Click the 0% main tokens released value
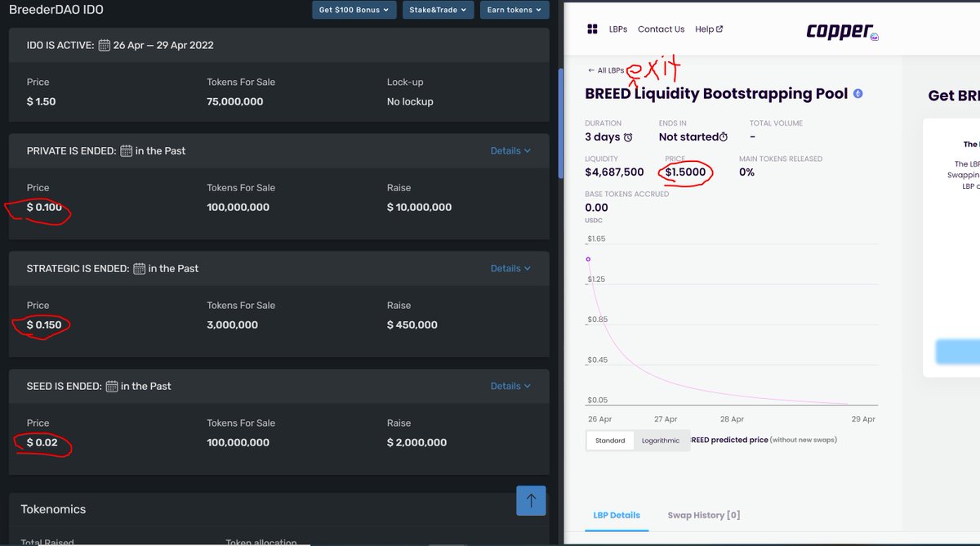 pyautogui.click(x=746, y=172)
